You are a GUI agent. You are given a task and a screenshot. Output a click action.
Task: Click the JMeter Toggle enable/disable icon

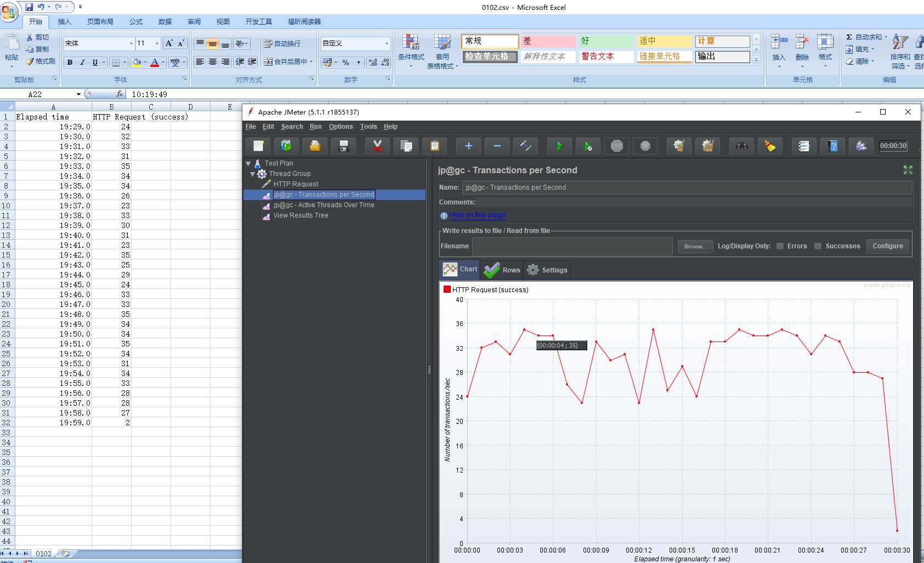click(x=526, y=146)
